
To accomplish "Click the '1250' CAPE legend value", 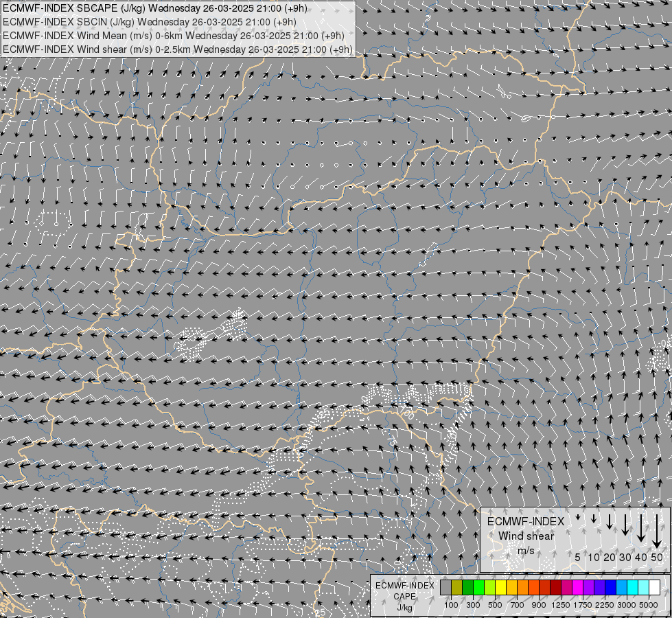I will pyautogui.click(x=561, y=605).
